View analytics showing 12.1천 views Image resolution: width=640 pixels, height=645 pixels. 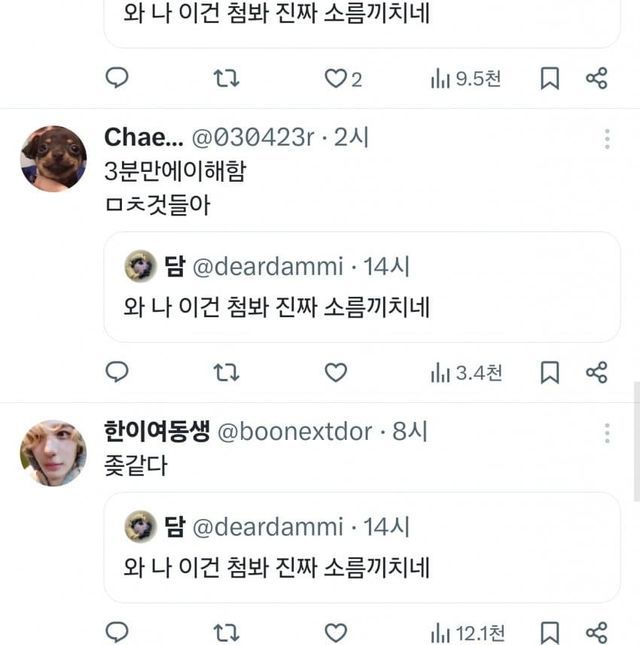tap(468, 632)
